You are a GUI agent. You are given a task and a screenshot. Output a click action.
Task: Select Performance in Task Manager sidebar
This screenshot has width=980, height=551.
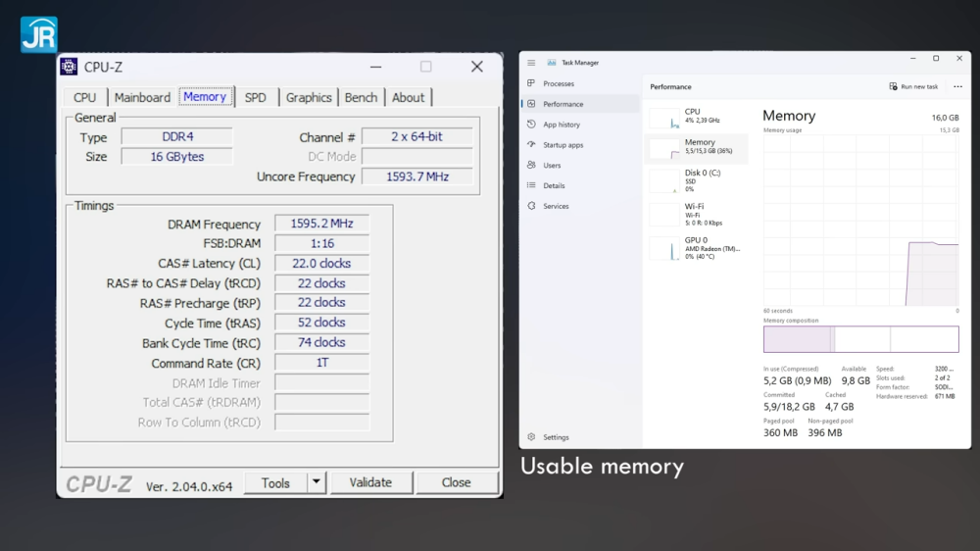pyautogui.click(x=579, y=104)
